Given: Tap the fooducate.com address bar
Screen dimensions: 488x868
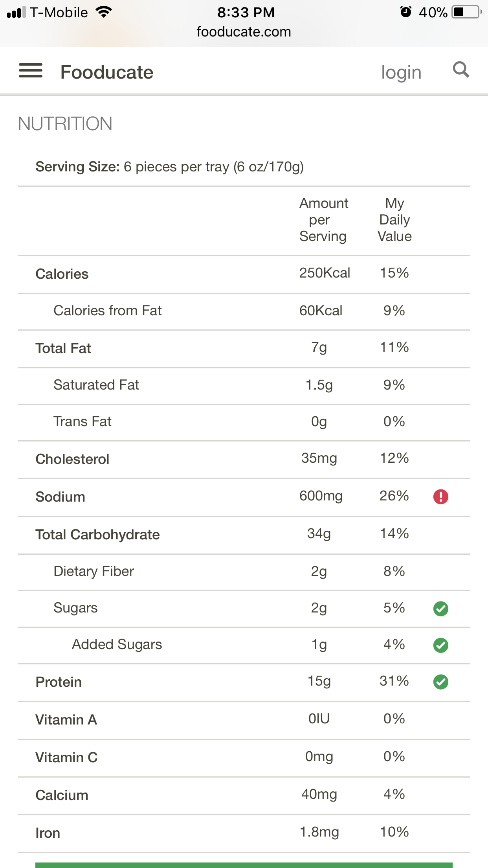Looking at the screenshot, I should click(244, 31).
